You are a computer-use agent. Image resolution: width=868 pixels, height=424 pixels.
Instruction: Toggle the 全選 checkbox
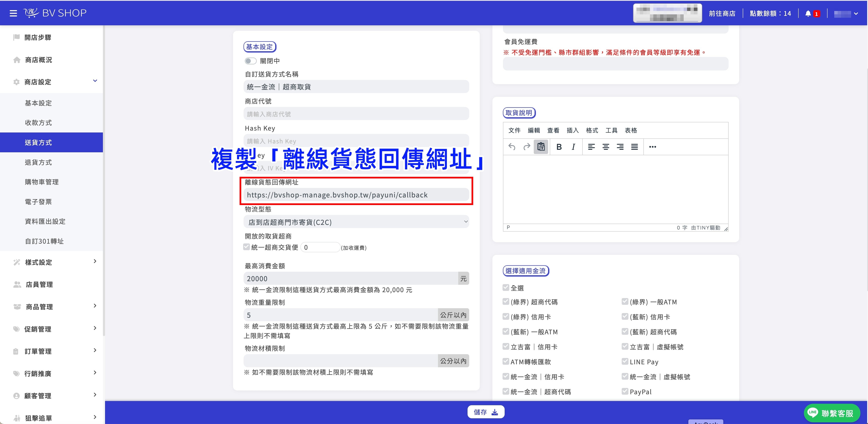click(505, 288)
